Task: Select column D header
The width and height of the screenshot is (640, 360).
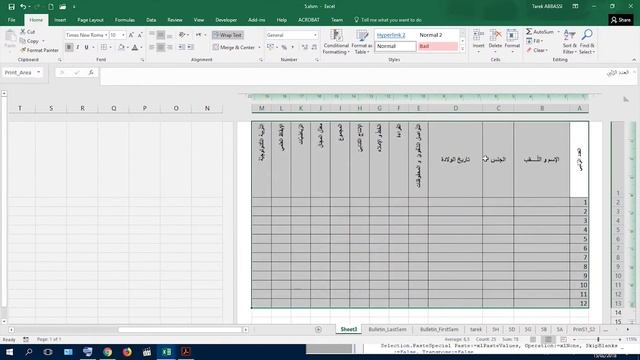Action: [456, 108]
